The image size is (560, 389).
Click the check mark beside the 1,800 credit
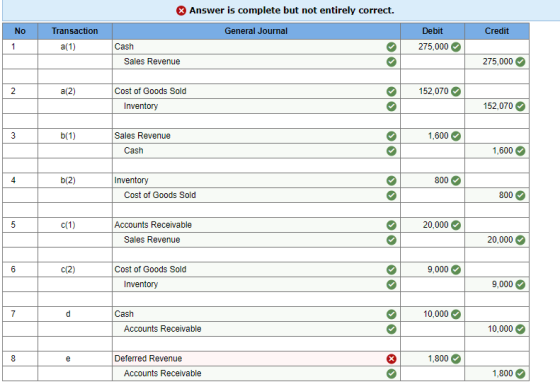pos(520,374)
